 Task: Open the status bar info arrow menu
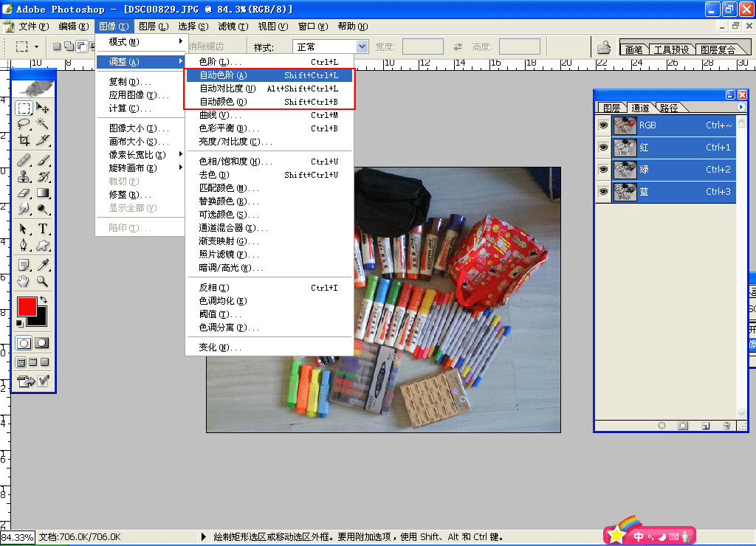click(204, 537)
